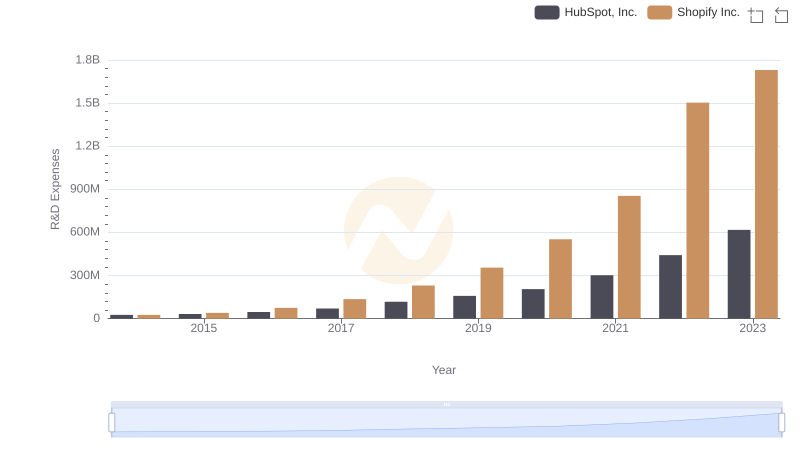The width and height of the screenshot is (800, 461).
Task: Click the Shopify tan color swatch
Action: pyautogui.click(x=660, y=12)
